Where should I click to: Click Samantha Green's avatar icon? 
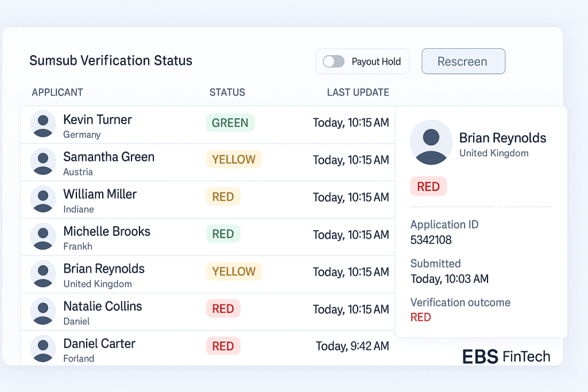(43, 161)
